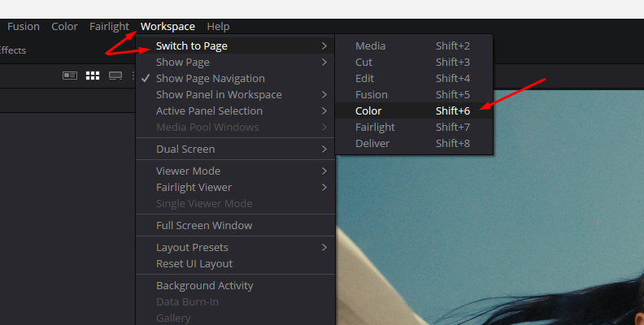Expand the Layout Presets submenu
Image resolution: width=644 pixels, height=325 pixels.
coord(235,248)
